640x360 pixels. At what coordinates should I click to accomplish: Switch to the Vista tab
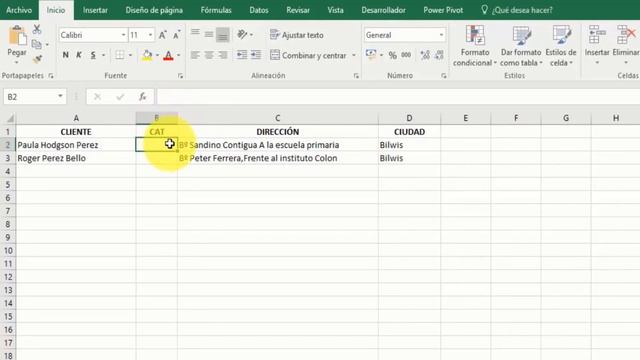coord(335,10)
